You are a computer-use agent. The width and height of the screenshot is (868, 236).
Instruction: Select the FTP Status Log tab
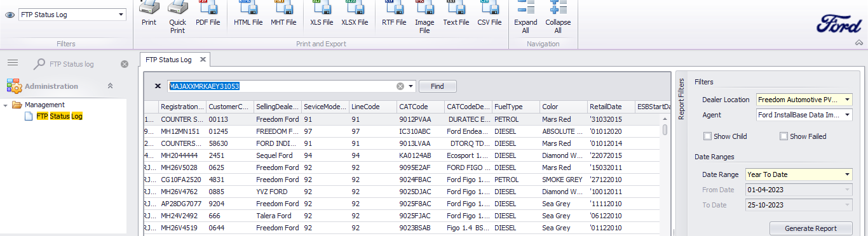point(168,60)
